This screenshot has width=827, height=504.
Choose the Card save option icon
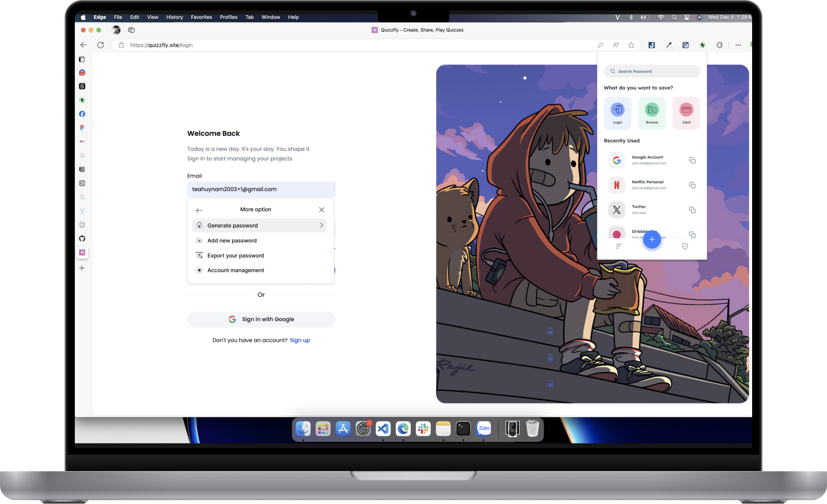686,110
